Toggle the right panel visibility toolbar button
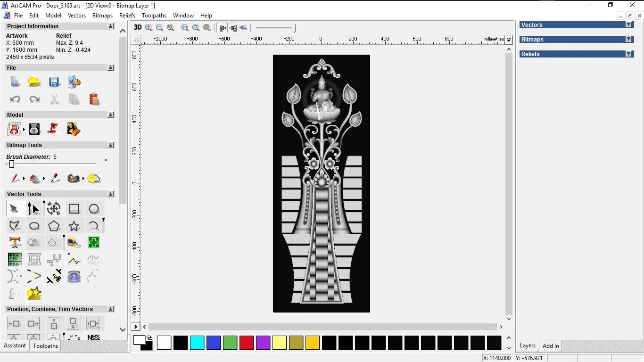This screenshot has height=362, width=644. (x=233, y=28)
